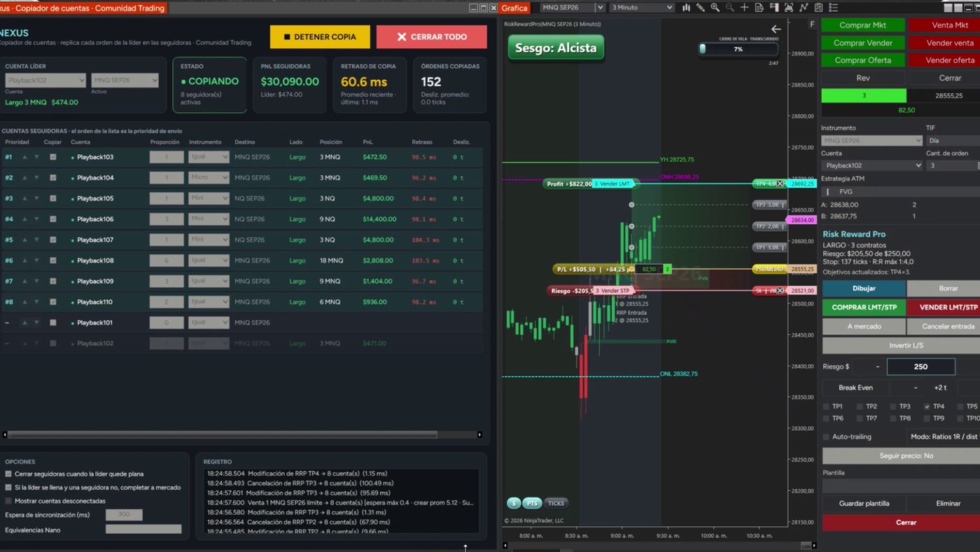Enable the Auto-trailing checkbox

point(826,436)
